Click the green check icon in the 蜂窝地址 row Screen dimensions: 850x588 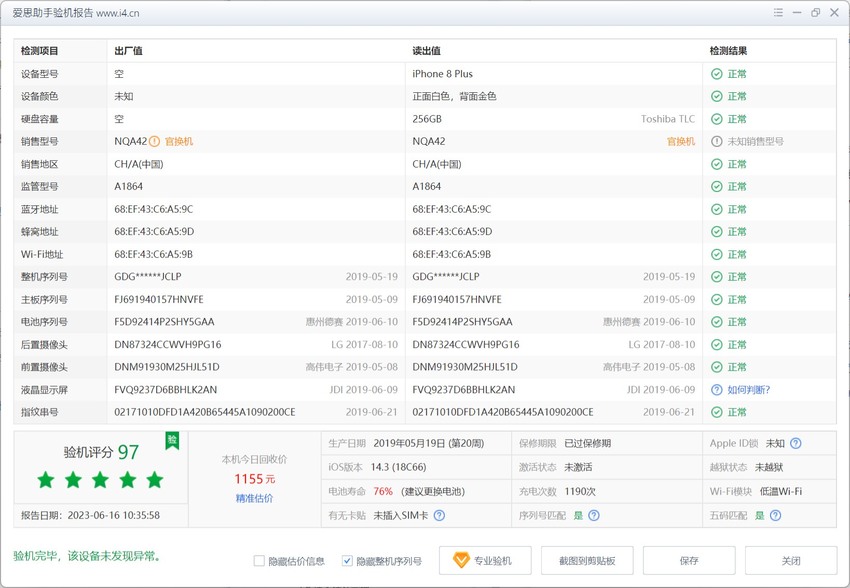[717, 231]
